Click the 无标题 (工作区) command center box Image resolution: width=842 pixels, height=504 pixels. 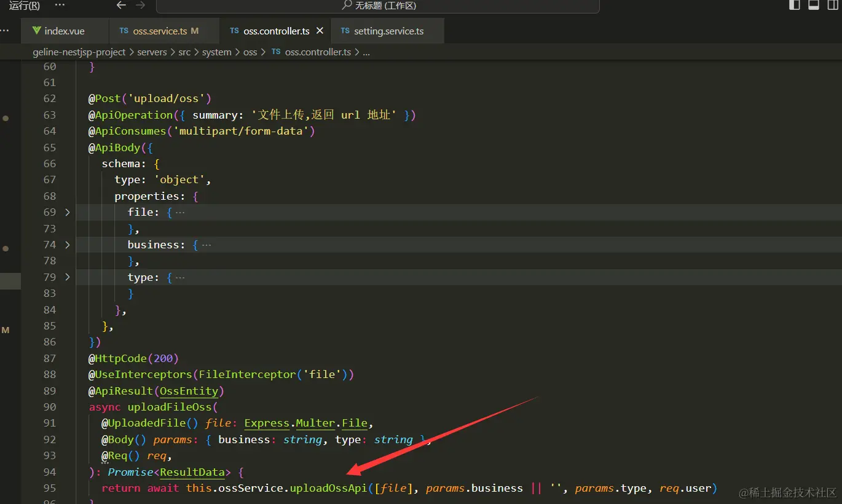pos(378,6)
